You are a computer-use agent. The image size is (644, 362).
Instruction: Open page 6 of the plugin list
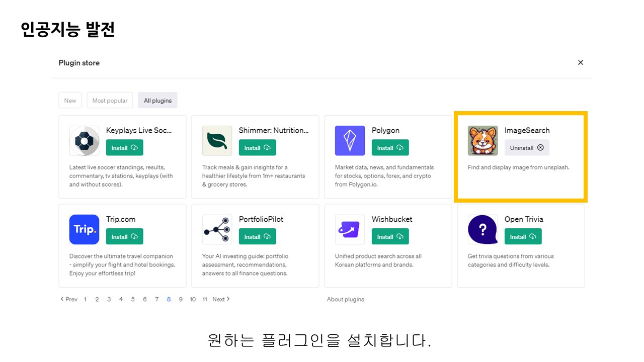point(145,299)
